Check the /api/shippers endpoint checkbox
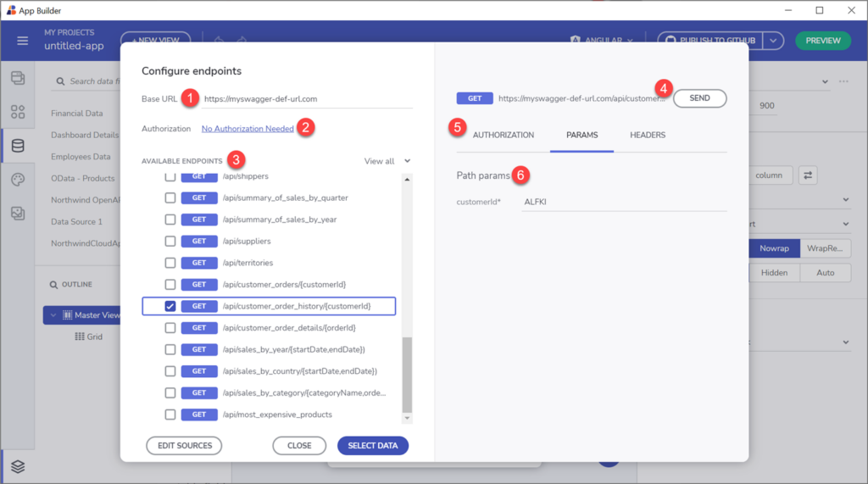This screenshot has width=868, height=484. [x=170, y=176]
